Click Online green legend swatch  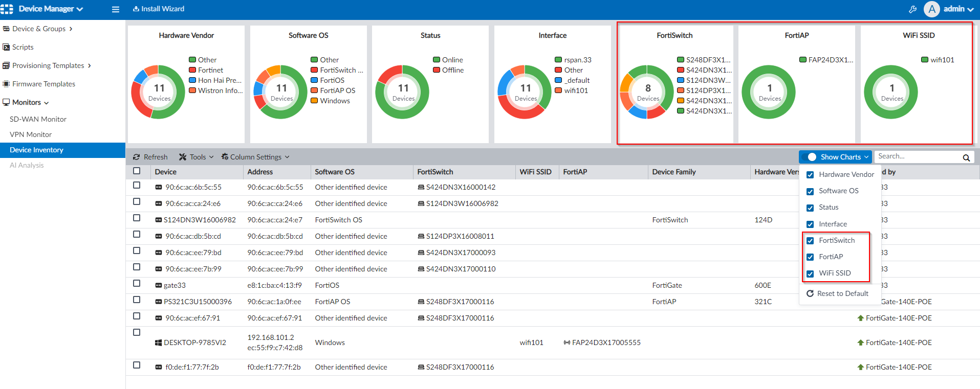437,60
